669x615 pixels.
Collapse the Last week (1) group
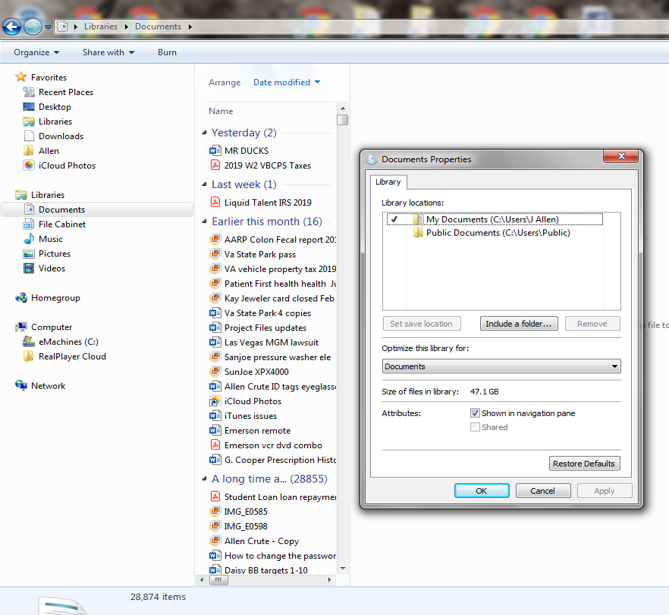[204, 184]
